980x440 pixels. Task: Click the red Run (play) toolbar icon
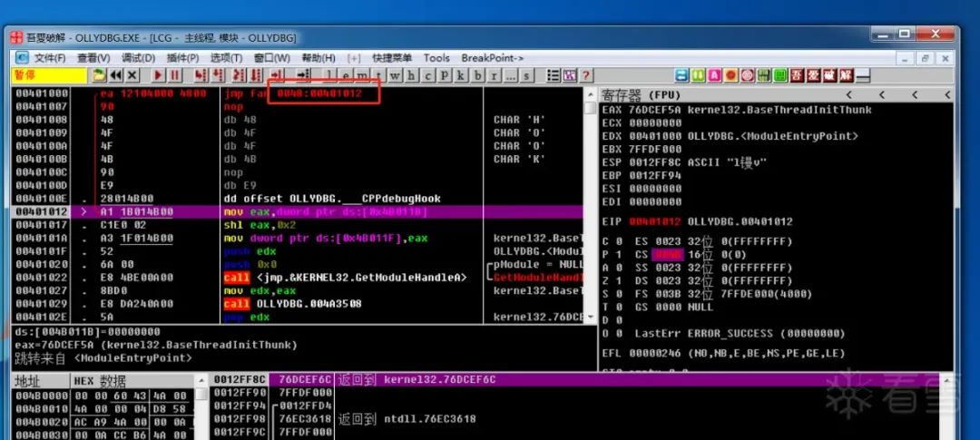158,75
